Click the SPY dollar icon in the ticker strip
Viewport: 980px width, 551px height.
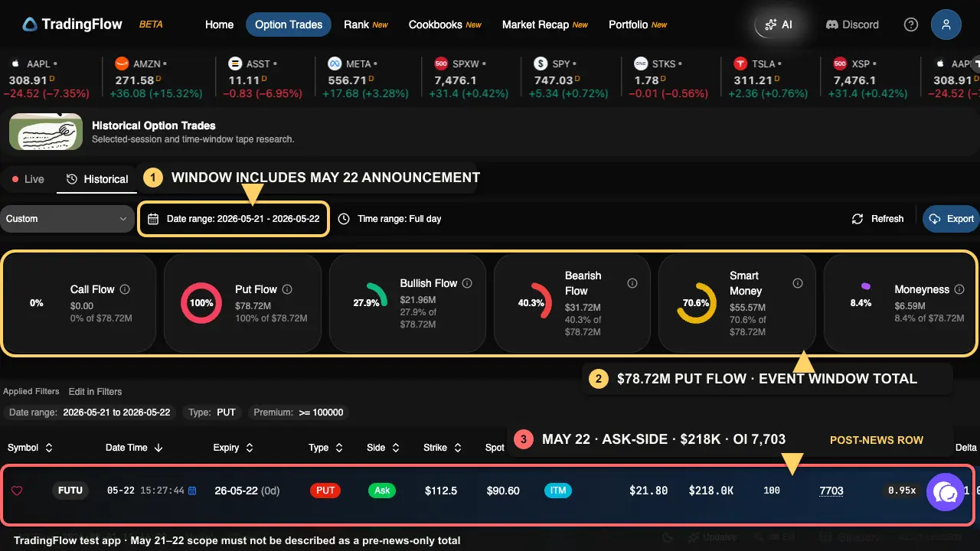point(541,64)
